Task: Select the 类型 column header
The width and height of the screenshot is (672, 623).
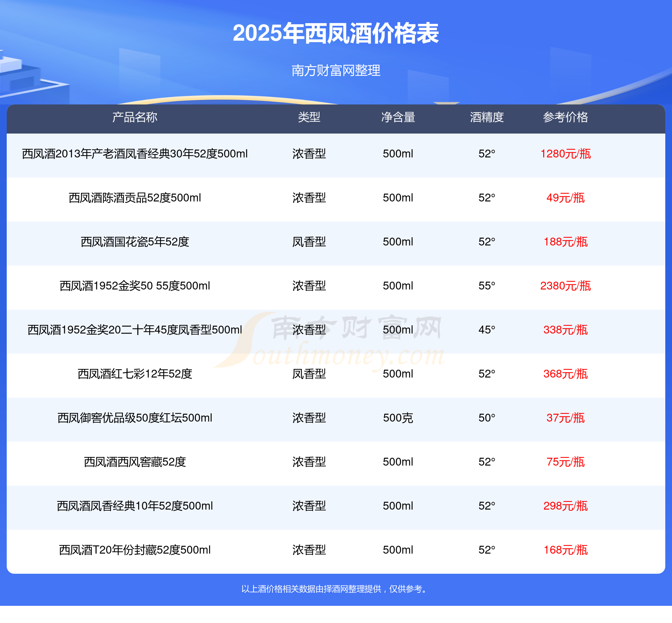Action: (309, 117)
